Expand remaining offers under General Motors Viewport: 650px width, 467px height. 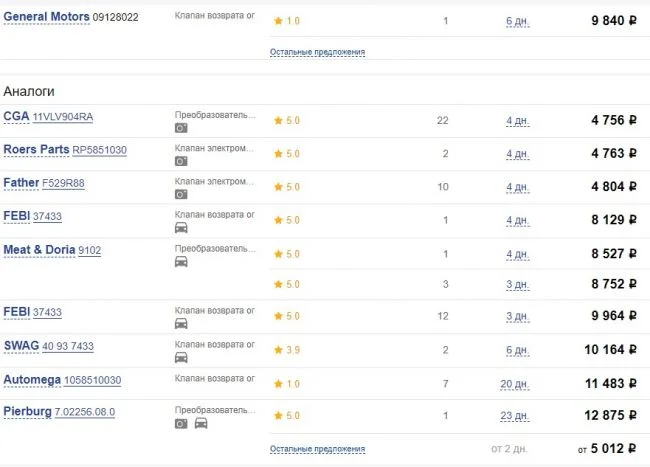tap(317, 52)
